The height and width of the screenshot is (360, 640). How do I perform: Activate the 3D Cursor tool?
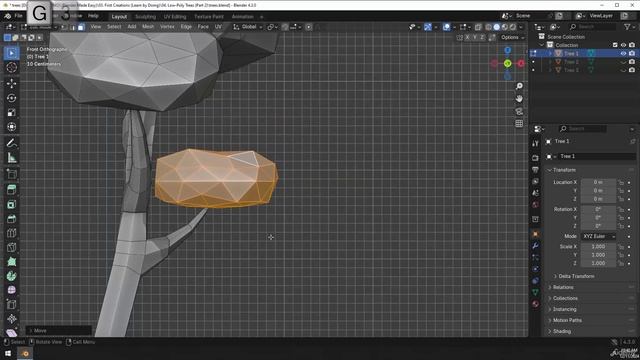tap(11, 67)
